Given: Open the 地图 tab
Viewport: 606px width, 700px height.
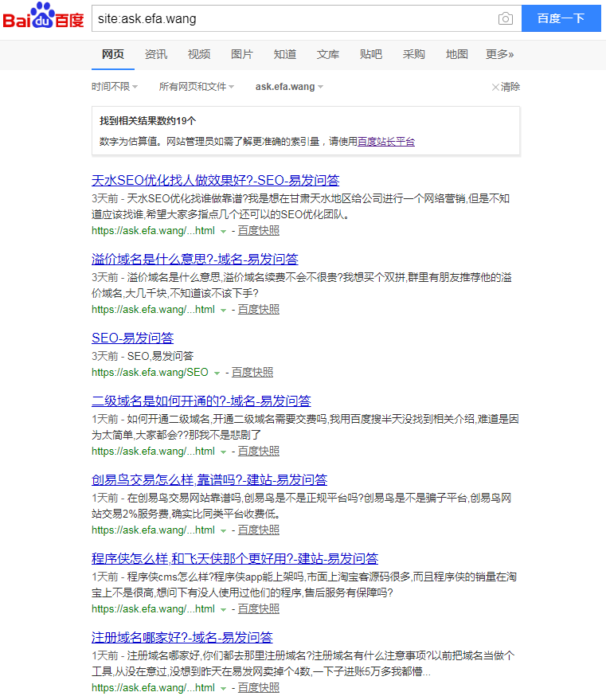Looking at the screenshot, I should click(456, 54).
